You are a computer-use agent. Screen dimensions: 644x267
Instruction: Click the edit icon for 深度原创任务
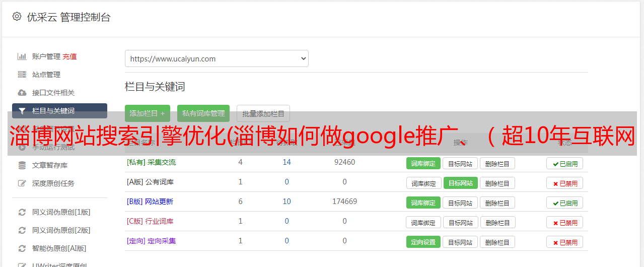tap(22, 183)
